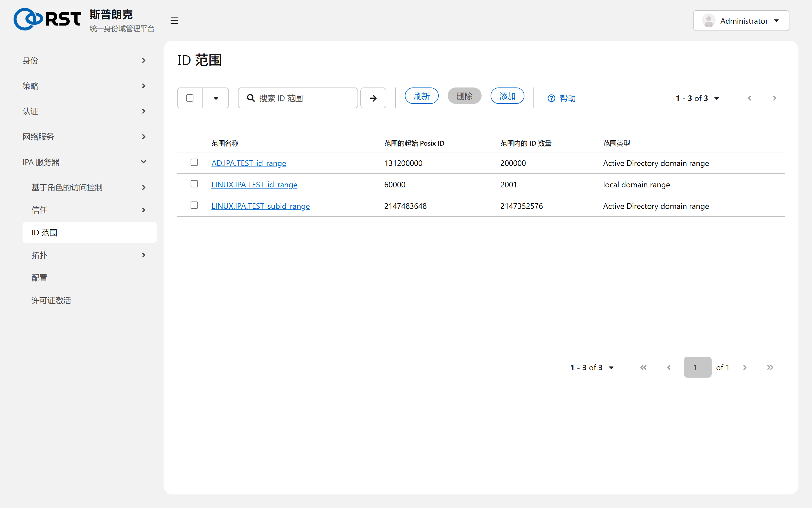Screen dimensions: 812x508
Task: Click the 刷新 refresh button
Action: click(422, 96)
